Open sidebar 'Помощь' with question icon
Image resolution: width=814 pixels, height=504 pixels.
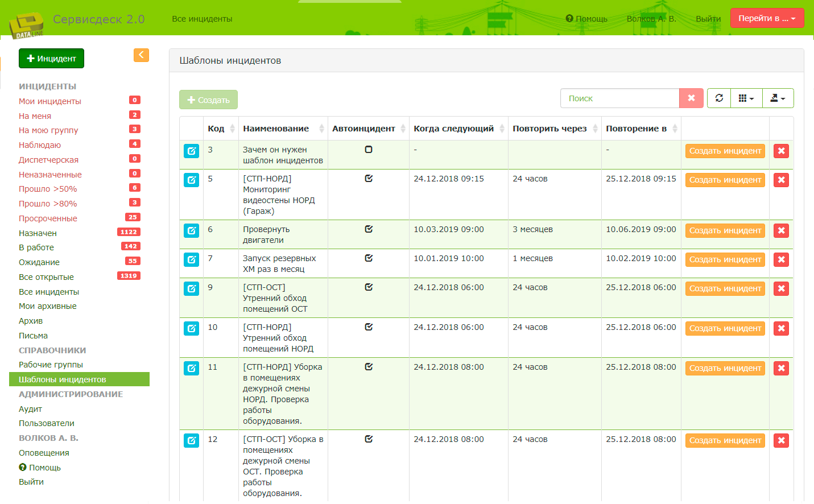click(40, 468)
